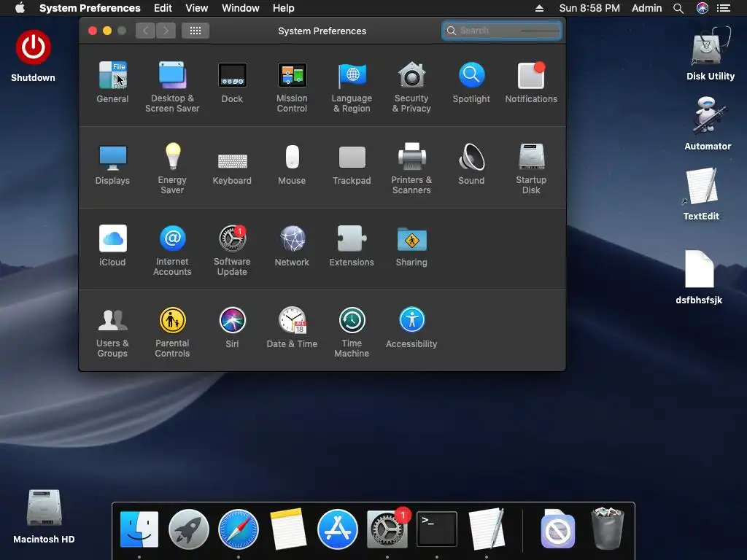This screenshot has height=560, width=747.
Task: Open iCloud preferences
Action: [112, 246]
